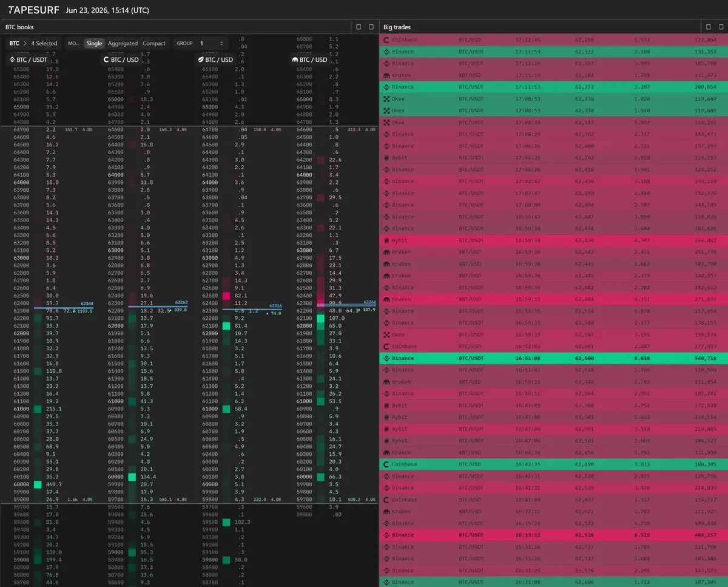Viewport: 728px width, 587px height.
Task: Click the Bitfinex leaf icon in the book header
Action: pyautogui.click(x=201, y=60)
